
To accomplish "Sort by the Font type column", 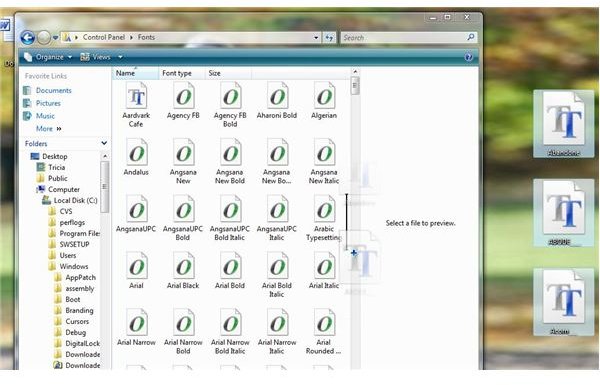I will click(x=181, y=73).
